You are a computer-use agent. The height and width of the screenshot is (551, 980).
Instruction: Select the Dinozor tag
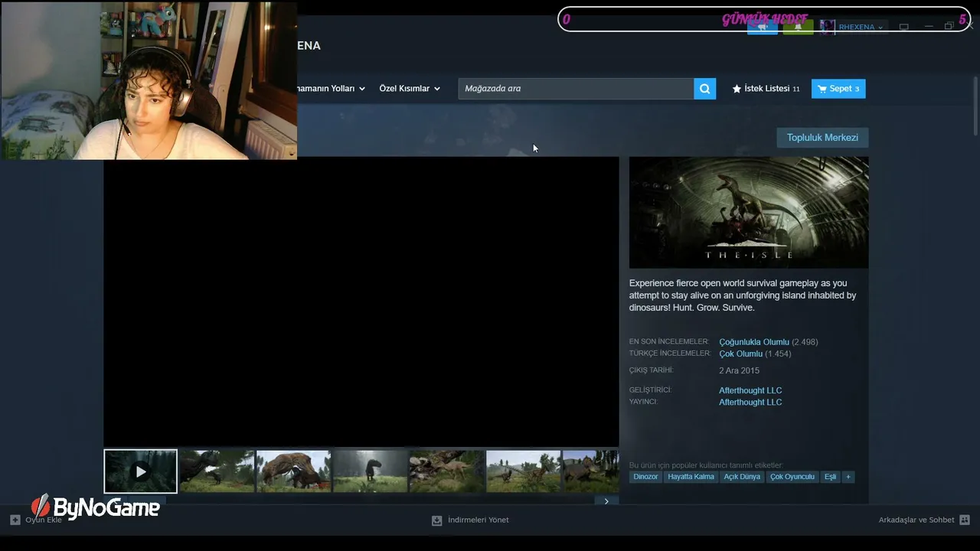[x=645, y=477]
